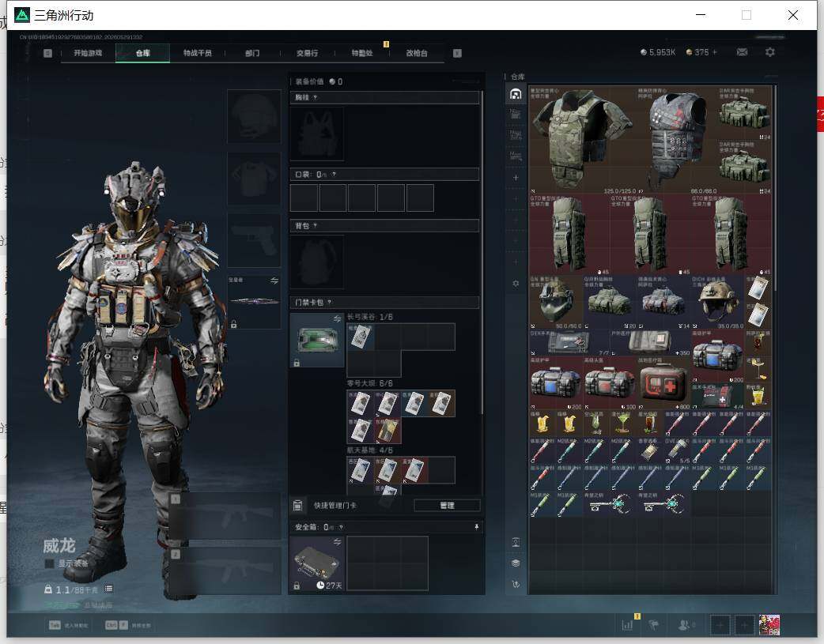Open the weight details list icon
This screenshot has height=644, width=824.
[108, 589]
